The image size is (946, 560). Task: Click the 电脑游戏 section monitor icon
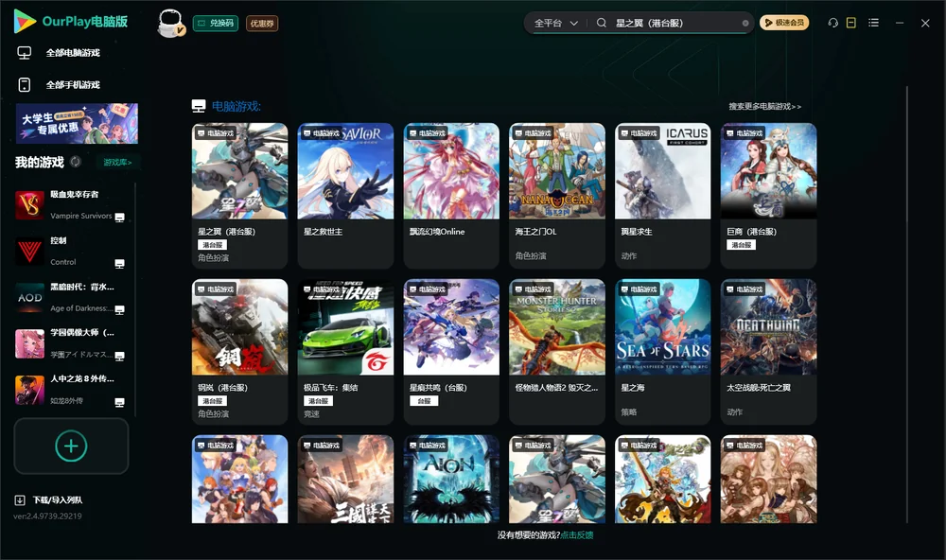[x=199, y=106]
